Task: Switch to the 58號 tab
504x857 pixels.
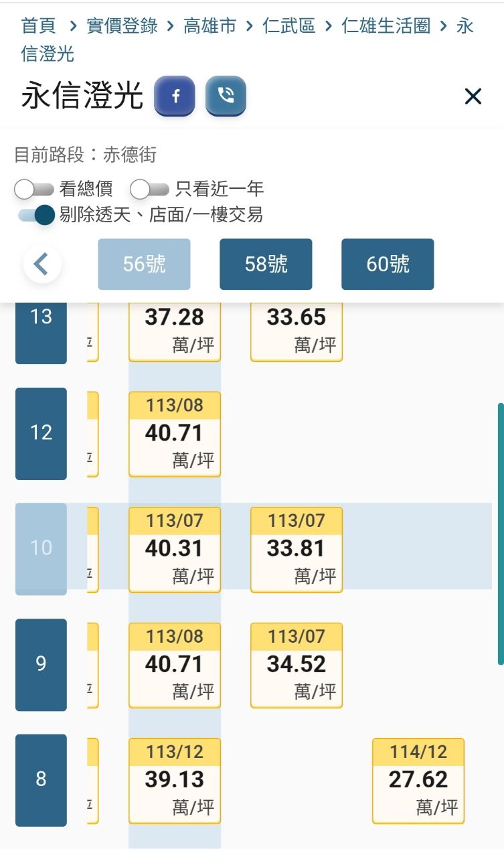Action: 266,264
